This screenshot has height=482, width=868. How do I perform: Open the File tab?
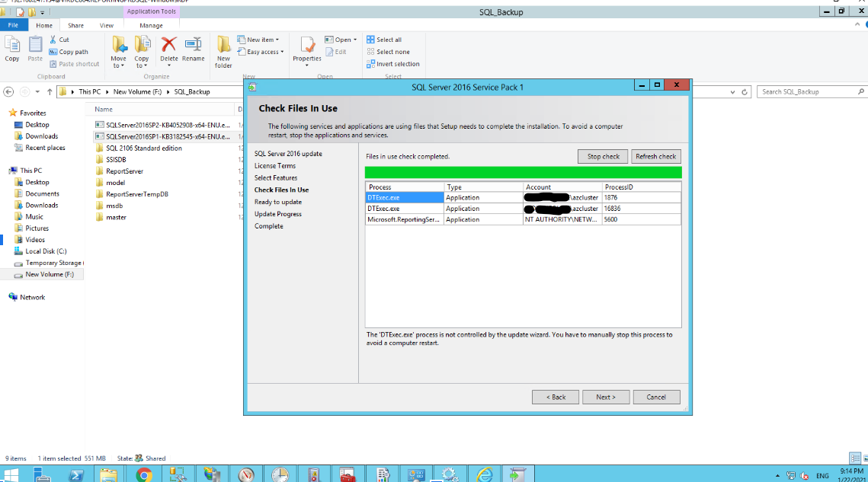(x=13, y=25)
